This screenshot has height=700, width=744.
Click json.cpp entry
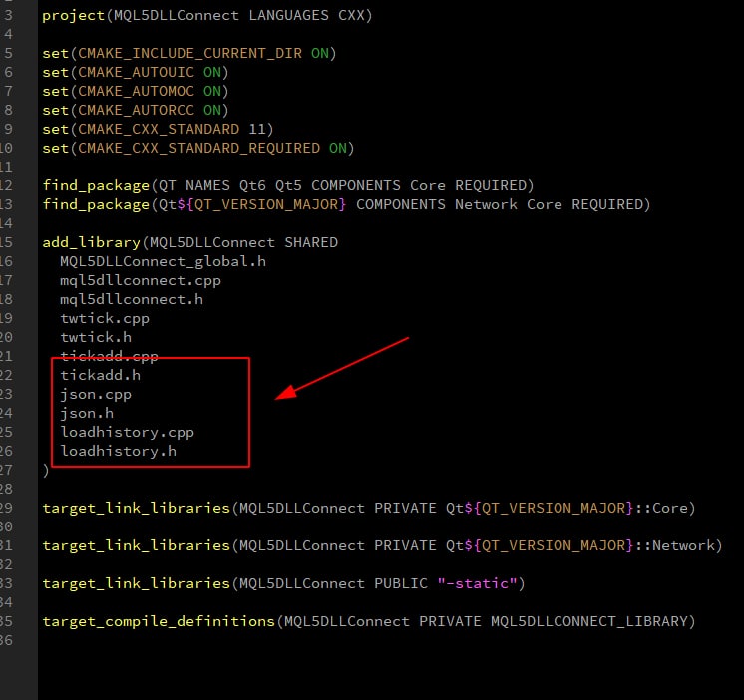[x=96, y=395]
